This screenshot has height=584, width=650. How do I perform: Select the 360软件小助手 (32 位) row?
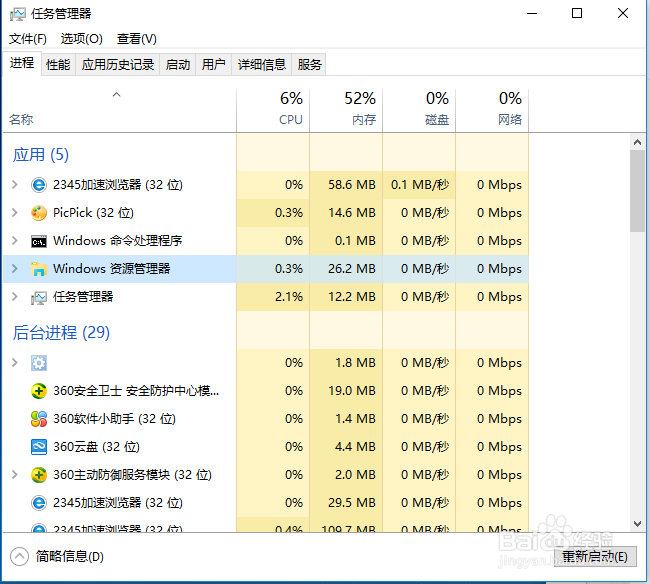point(266,419)
